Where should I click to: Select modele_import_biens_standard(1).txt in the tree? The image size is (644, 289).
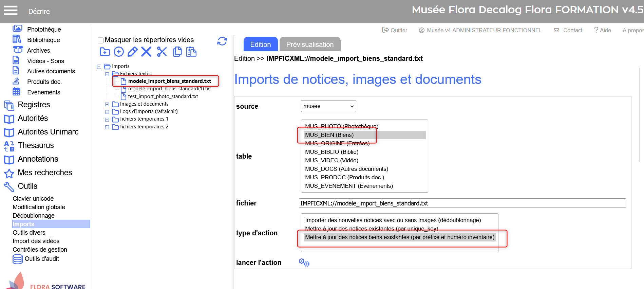coord(169,89)
